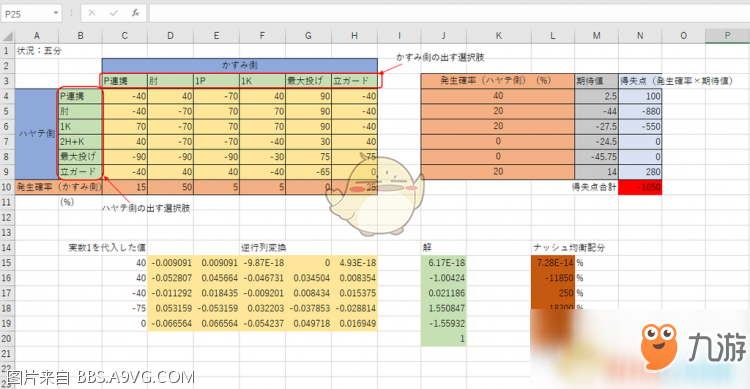The image size is (750, 389).
Task: Select the 最大投げ column header cell
Action: pos(308,81)
